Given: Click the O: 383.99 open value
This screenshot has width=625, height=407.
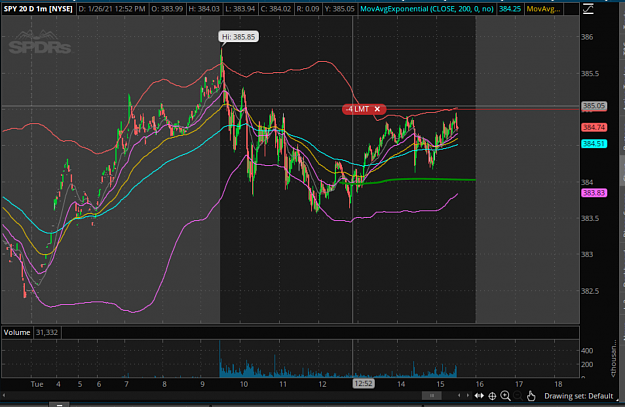Looking at the screenshot, I should pyautogui.click(x=167, y=9).
